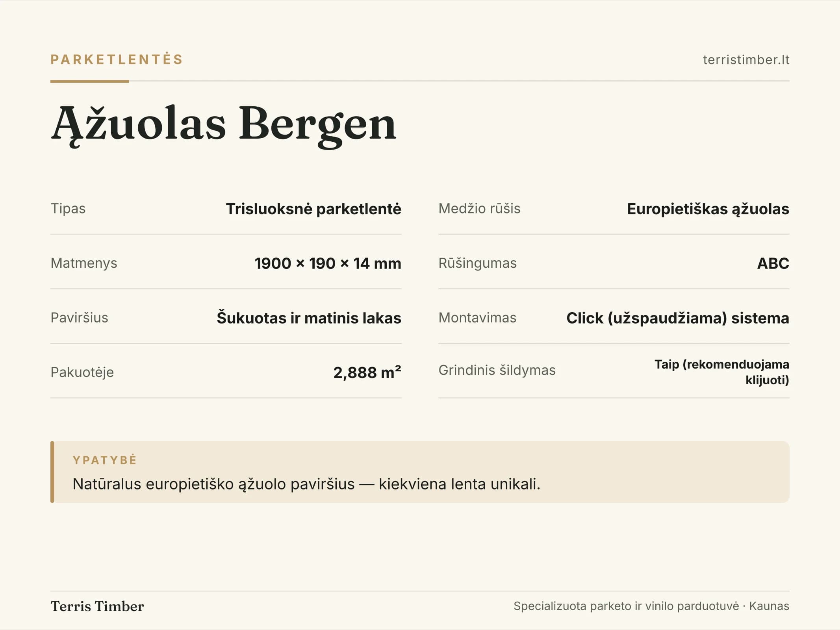This screenshot has height=630, width=840.
Task: Select Click (užspaudžiama) sistema text
Action: point(678,318)
